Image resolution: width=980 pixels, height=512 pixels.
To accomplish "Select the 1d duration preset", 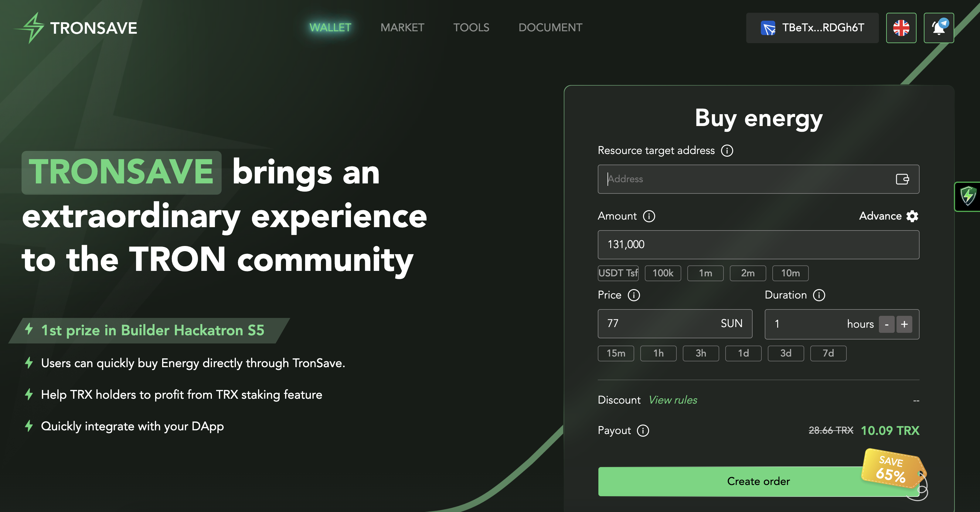I will click(x=743, y=353).
